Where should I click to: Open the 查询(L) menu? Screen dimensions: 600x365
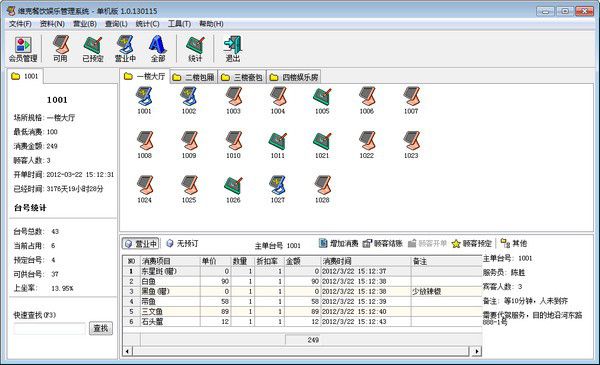(116, 24)
